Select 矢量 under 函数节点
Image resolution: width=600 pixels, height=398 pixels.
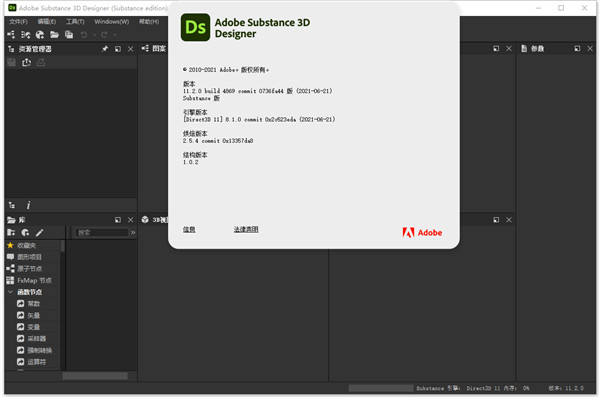point(34,315)
